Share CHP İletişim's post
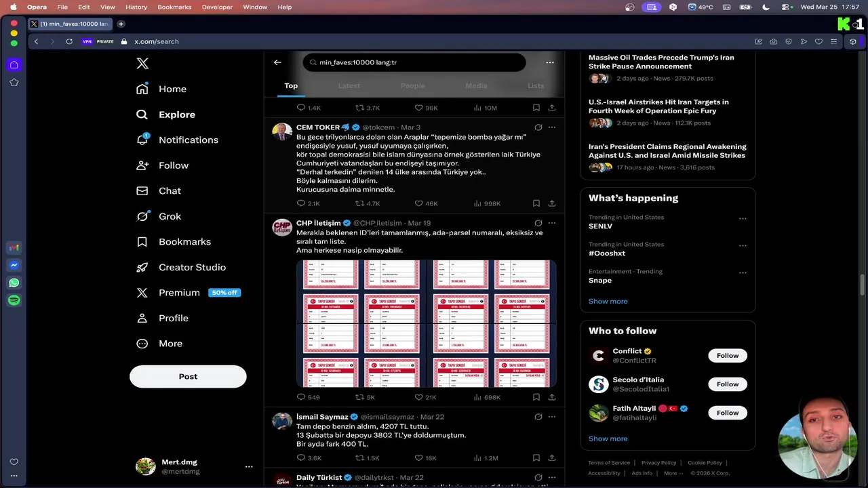 coord(552,397)
